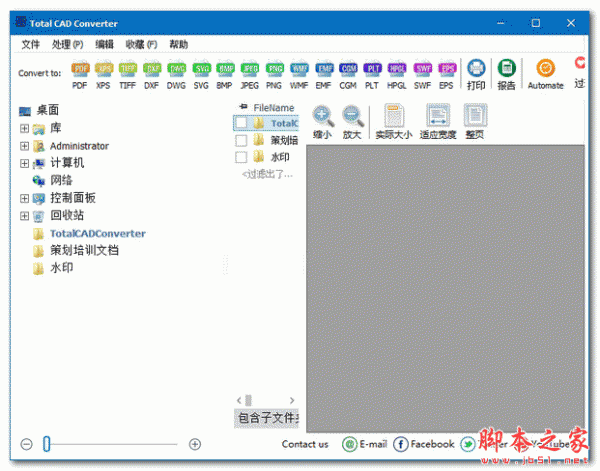The image size is (600, 471).
Task: Tick checkbox for 水印 folder row
Action: 241,157
